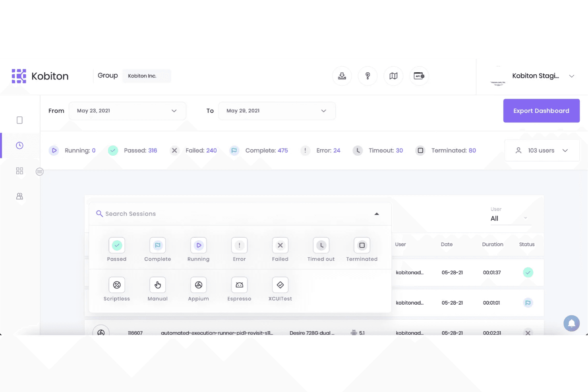
Task: Sort by the Date column header
Action: 447,244
